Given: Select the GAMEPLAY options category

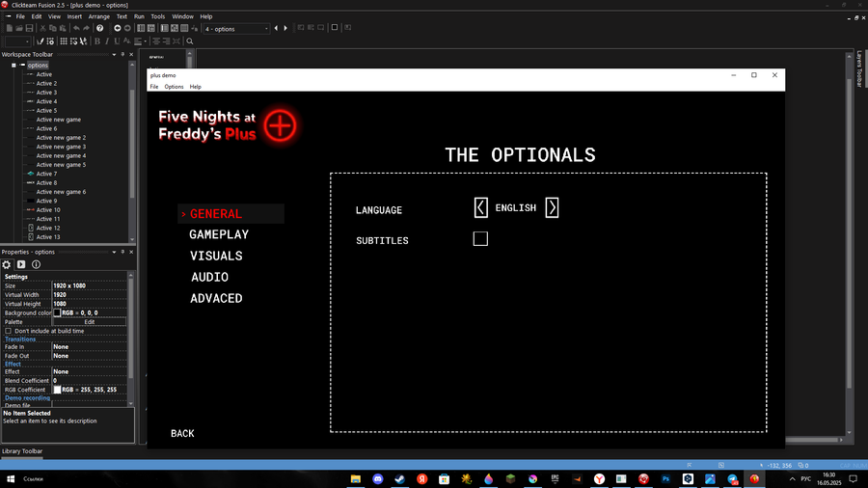Looking at the screenshot, I should (219, 234).
